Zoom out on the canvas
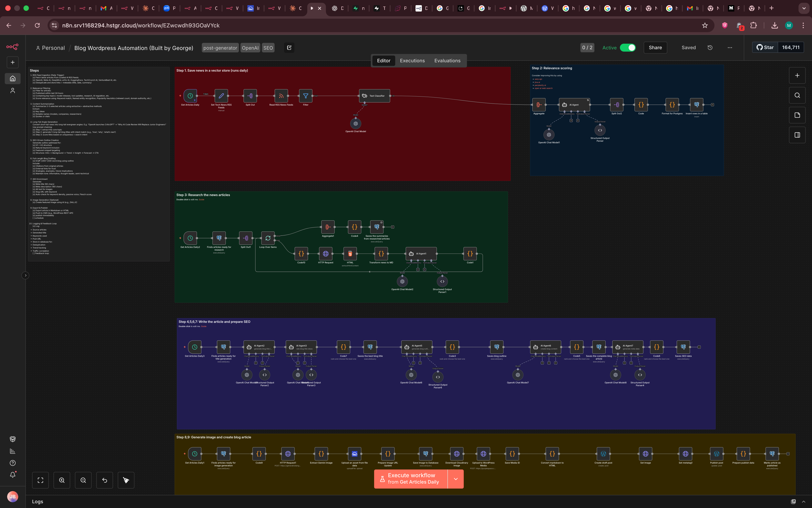 [83, 480]
